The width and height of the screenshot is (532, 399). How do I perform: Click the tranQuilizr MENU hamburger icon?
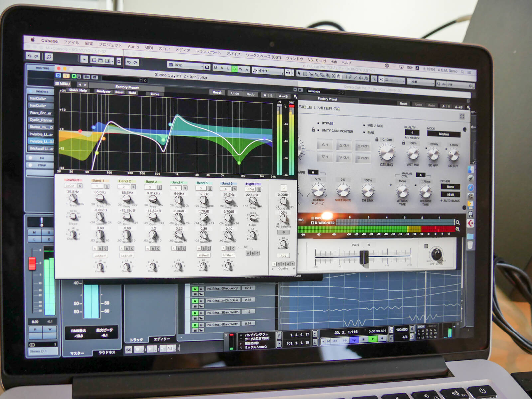coord(63,84)
